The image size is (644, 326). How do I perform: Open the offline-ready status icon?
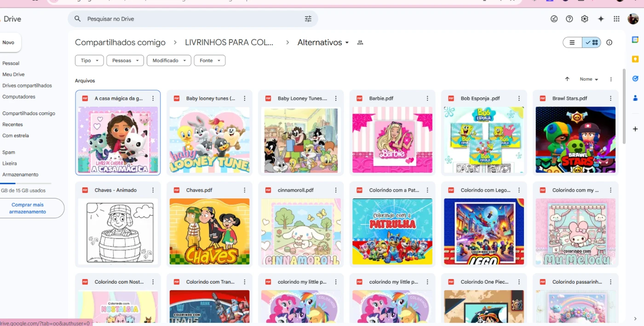[554, 19]
